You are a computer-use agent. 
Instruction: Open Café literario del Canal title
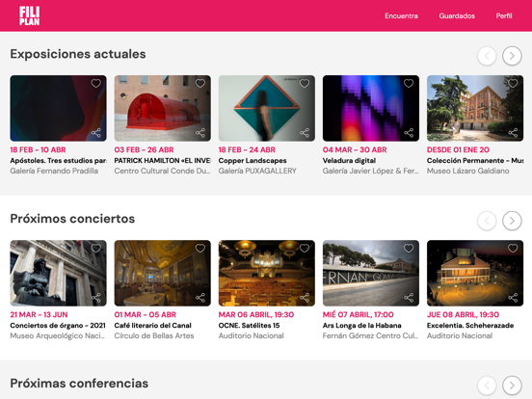pos(152,326)
